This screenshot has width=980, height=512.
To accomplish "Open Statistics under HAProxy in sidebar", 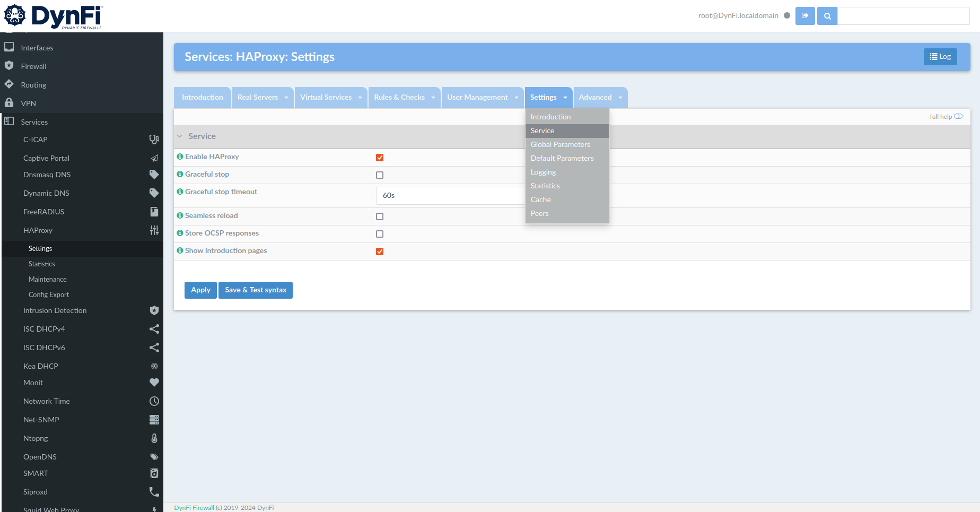I will coord(42,264).
